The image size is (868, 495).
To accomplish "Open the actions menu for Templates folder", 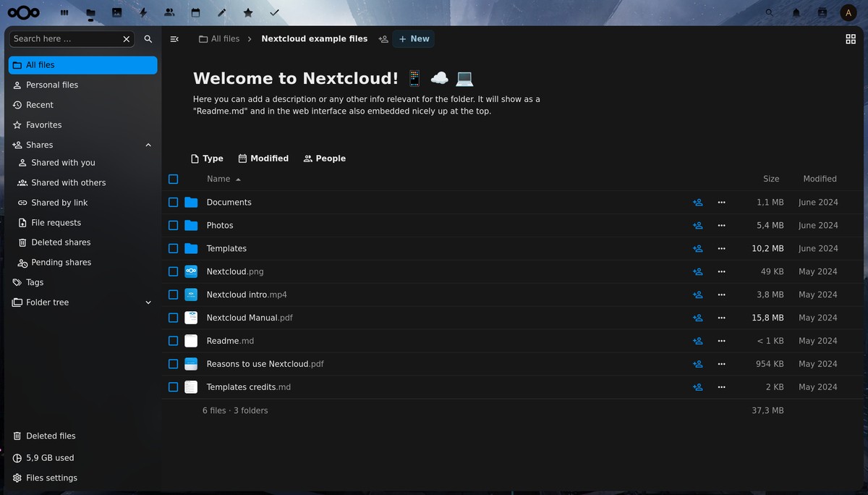I will 721,248.
